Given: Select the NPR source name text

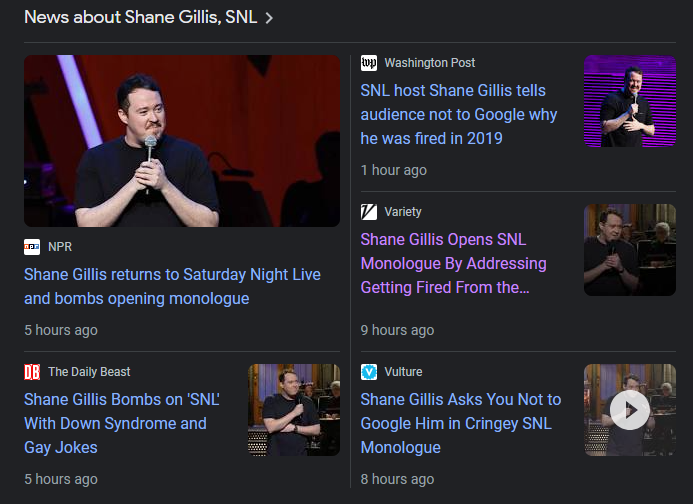Looking at the screenshot, I should 60,247.
